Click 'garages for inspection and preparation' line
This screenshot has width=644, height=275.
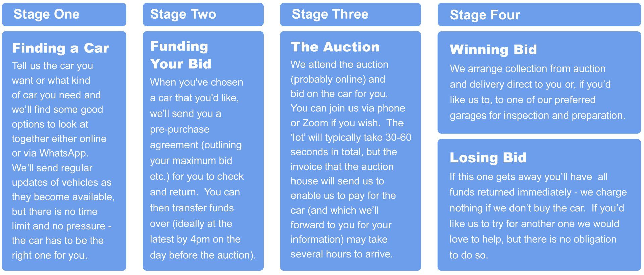coord(537,116)
